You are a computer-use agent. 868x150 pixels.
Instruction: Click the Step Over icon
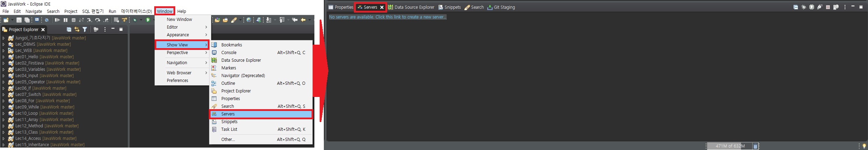[98, 20]
